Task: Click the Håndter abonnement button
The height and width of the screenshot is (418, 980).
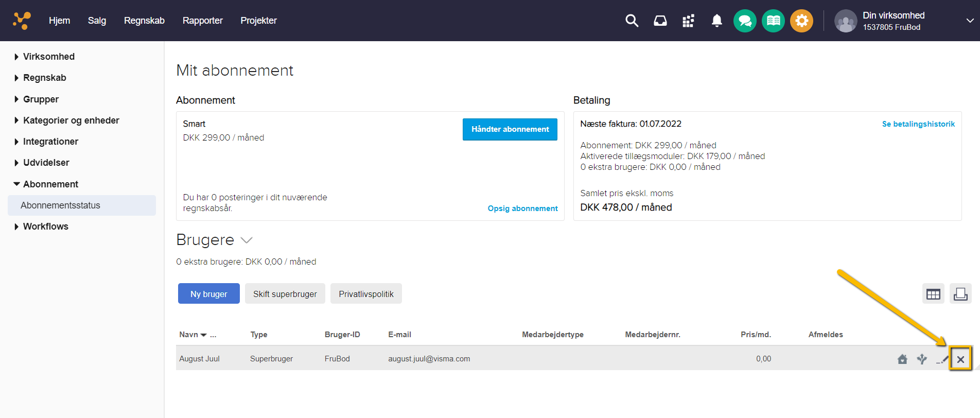Action: (510, 129)
